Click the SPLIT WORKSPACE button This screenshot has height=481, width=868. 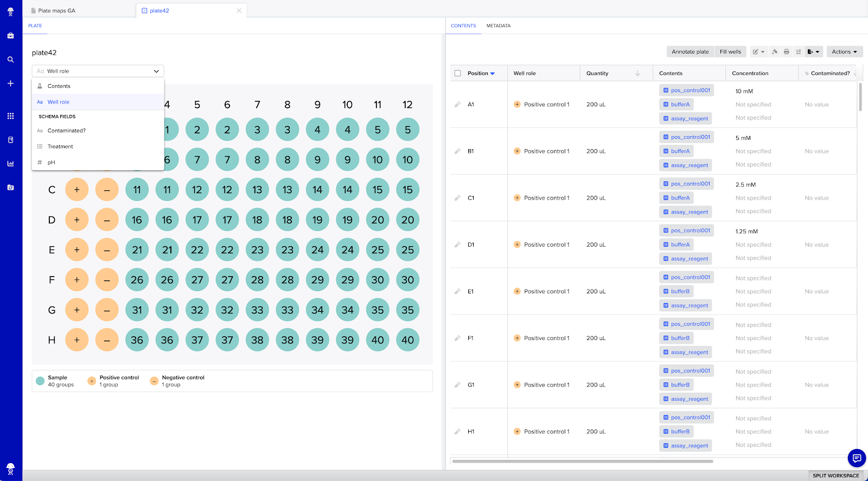coord(836,476)
